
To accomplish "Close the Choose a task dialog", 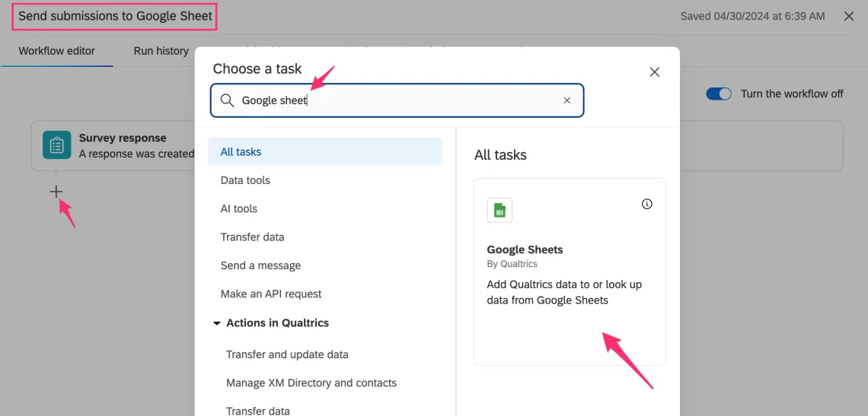I will 654,72.
